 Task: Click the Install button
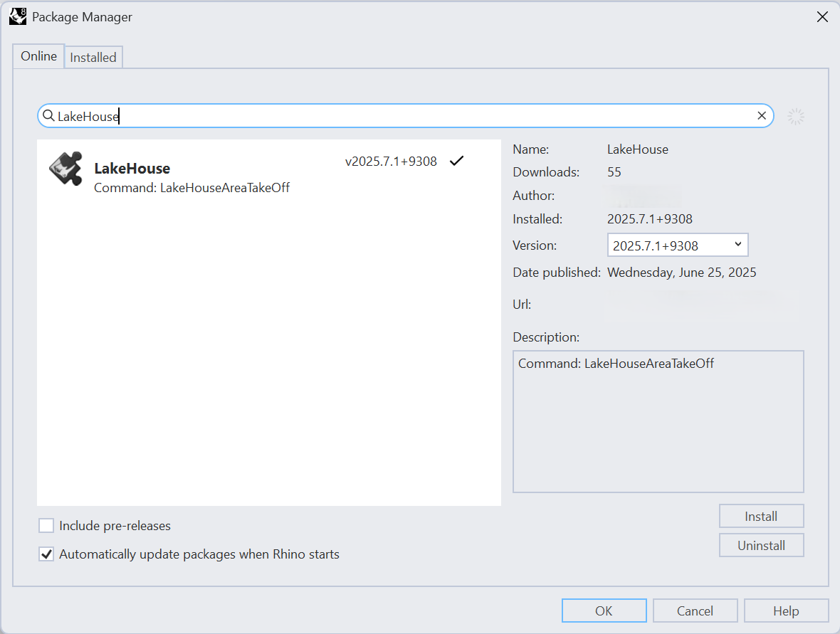click(761, 516)
